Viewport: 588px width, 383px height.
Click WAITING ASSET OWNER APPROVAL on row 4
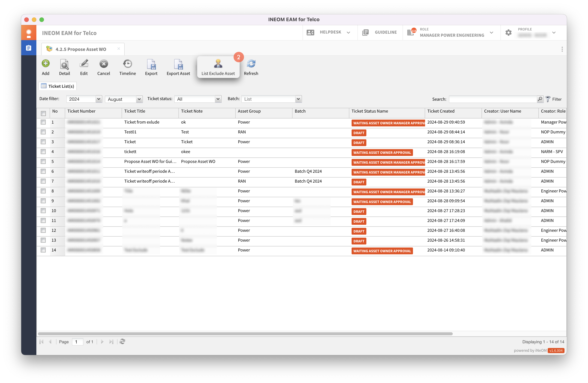[x=382, y=153]
